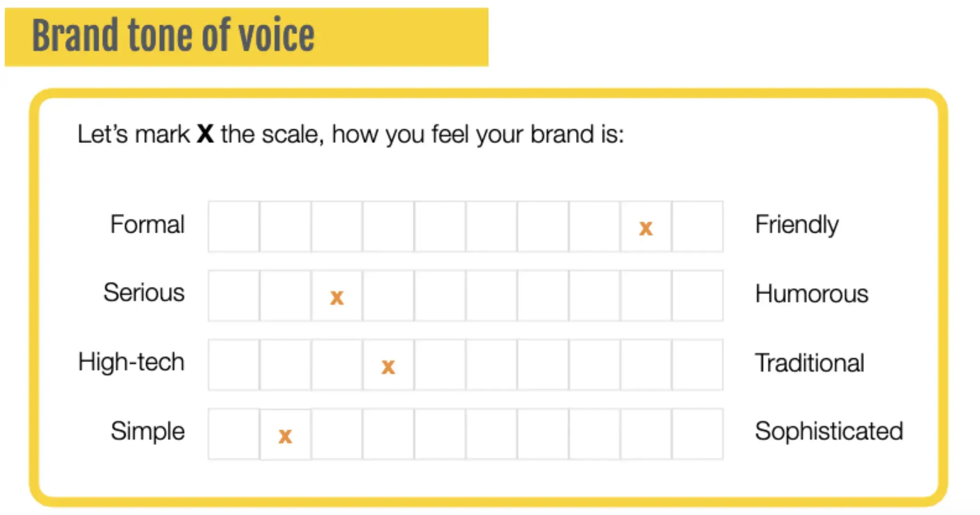Select the "Humorous" label text
The height and width of the screenshot is (515, 980).
click(811, 294)
